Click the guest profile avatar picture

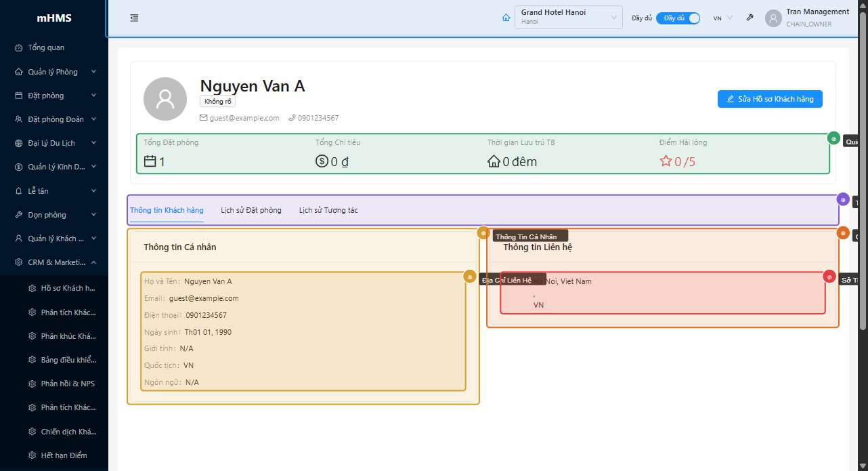coord(165,99)
